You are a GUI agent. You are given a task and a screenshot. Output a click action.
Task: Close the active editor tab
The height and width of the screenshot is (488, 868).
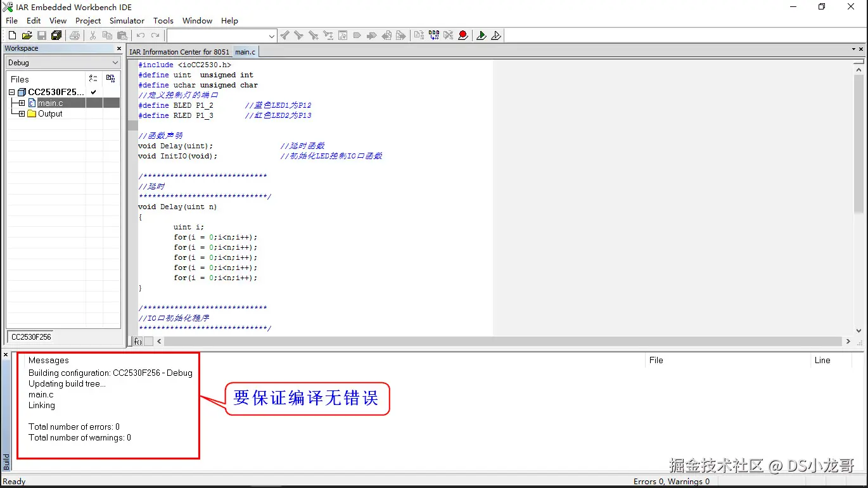coord(862,49)
